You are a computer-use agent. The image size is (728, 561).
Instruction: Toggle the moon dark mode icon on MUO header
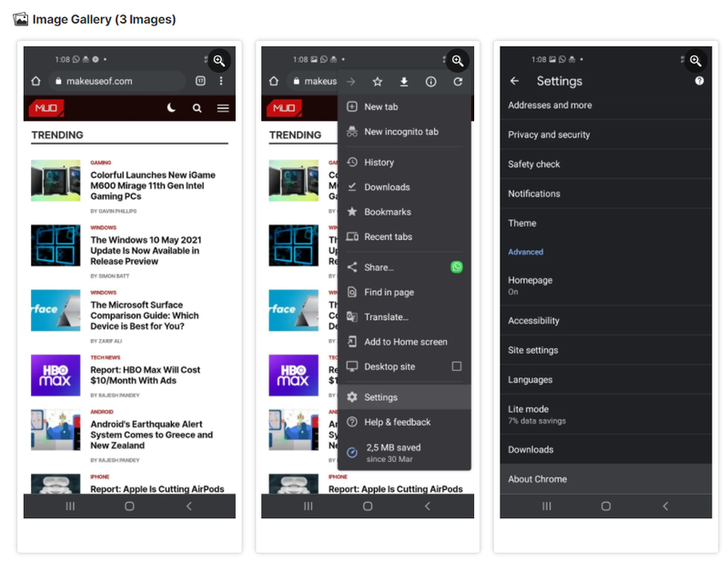pos(172,108)
